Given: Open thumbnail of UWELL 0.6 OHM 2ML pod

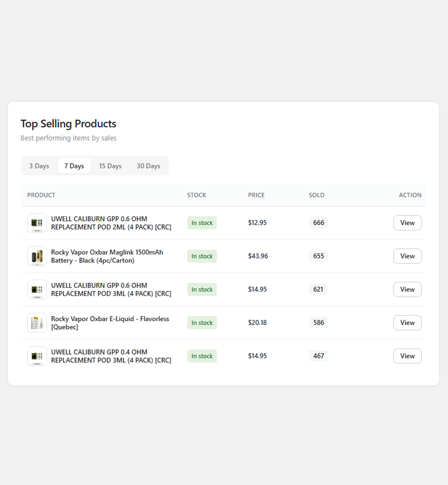Looking at the screenshot, I should click(37, 223).
